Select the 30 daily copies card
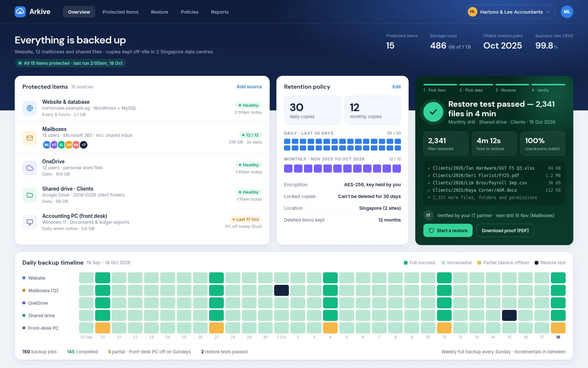This screenshot has height=368, width=588. 312,110
